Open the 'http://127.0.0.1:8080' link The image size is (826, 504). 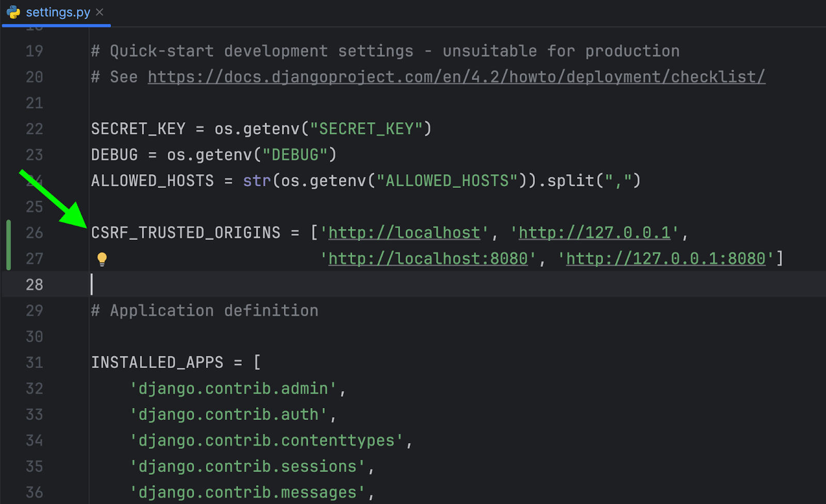tap(665, 258)
